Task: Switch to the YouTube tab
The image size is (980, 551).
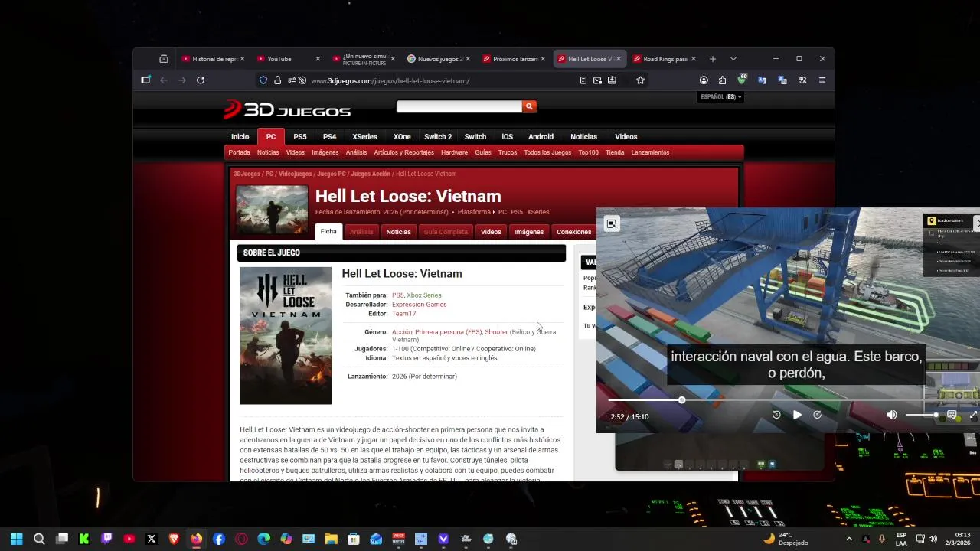Action: tap(287, 59)
